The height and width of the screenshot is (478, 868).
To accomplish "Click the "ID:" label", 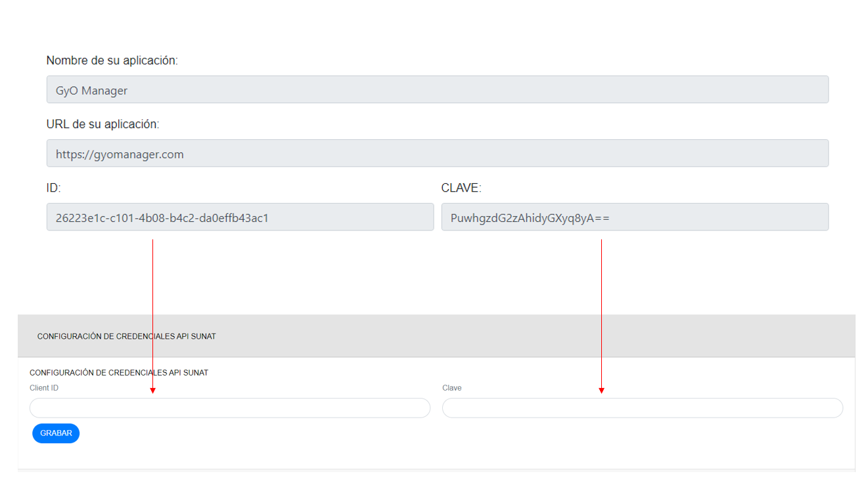I will (53, 188).
